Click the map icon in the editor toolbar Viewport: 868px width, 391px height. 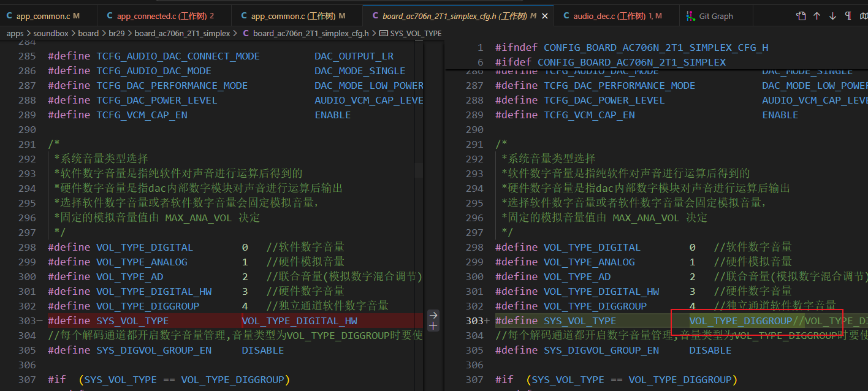863,16
